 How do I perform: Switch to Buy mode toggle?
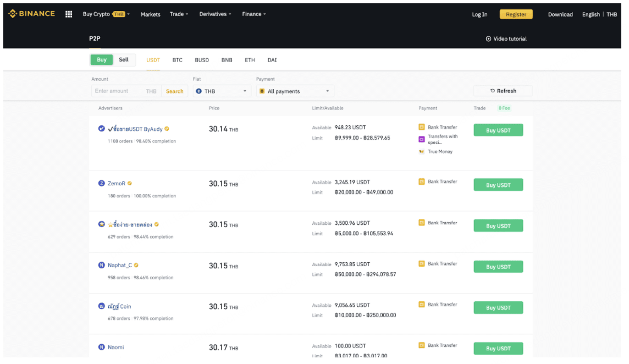click(x=102, y=60)
